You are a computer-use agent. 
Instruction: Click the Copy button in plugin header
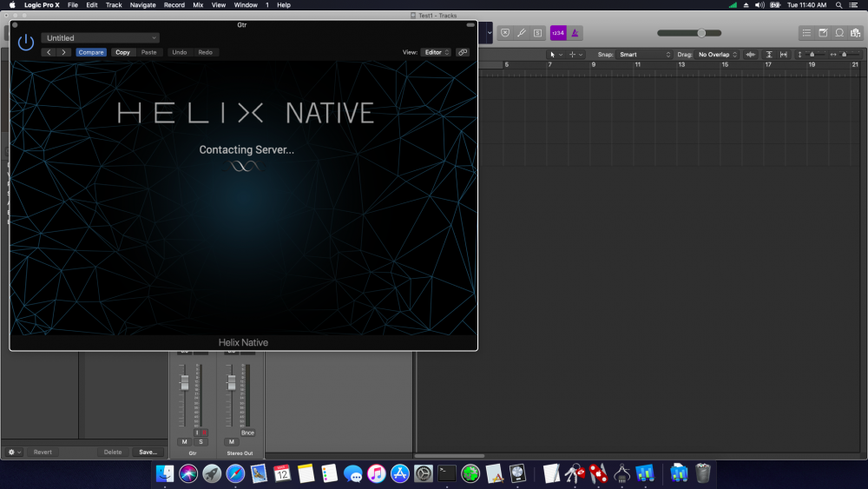(x=123, y=52)
